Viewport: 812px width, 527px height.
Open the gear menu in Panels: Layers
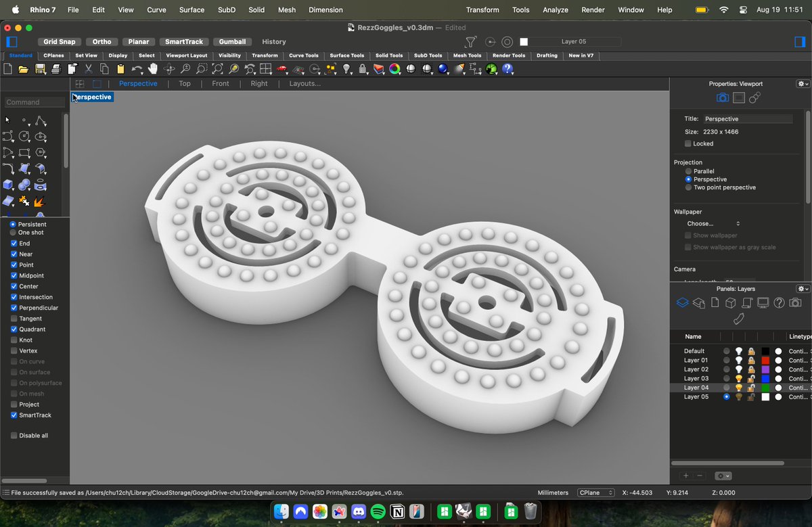coord(802,289)
